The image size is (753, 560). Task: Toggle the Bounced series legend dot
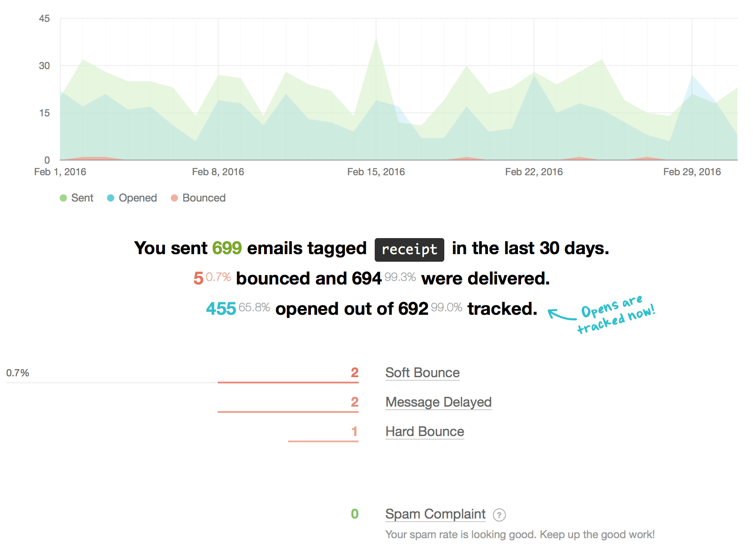[x=174, y=198]
